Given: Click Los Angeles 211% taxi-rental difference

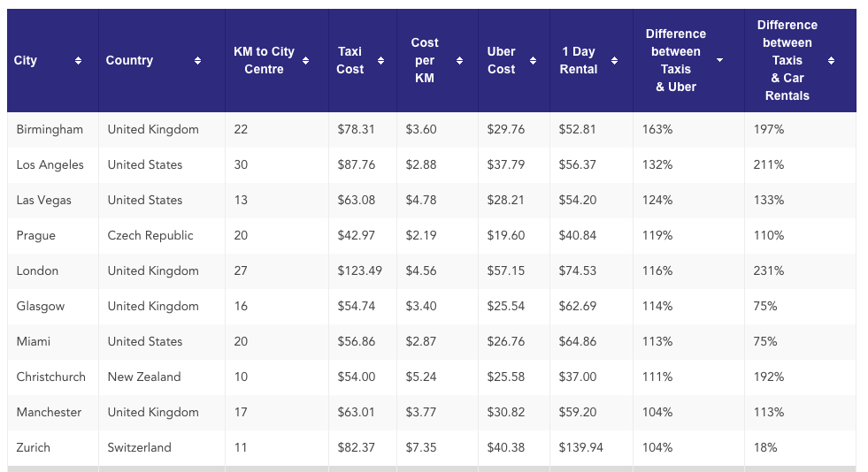Looking at the screenshot, I should click(x=769, y=164).
